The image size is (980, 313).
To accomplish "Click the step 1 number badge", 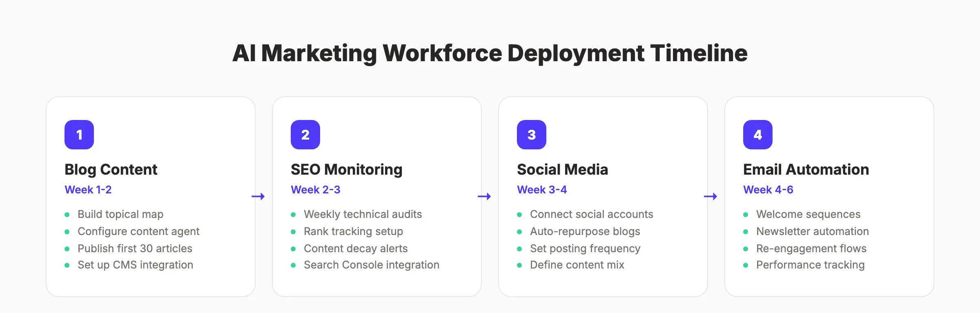I will coord(79,135).
